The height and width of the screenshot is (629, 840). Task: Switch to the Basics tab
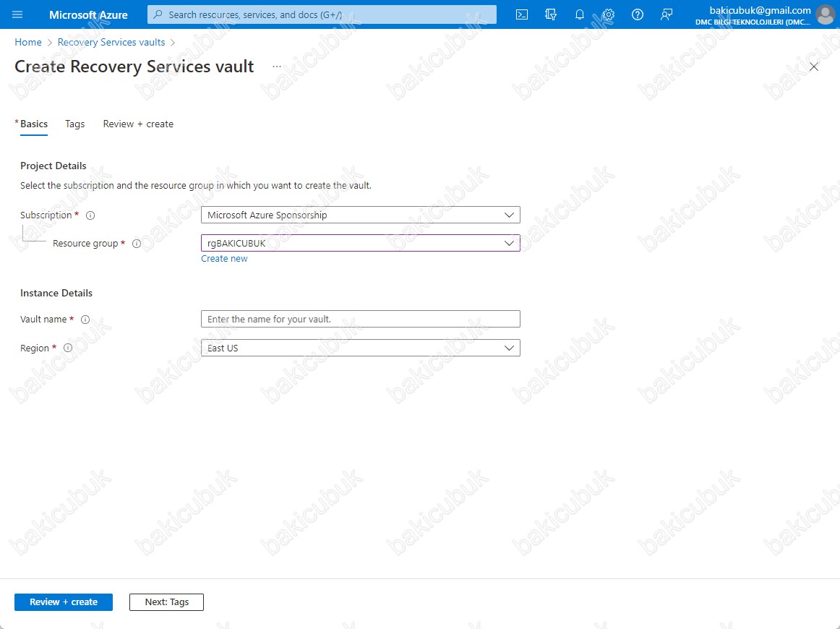point(34,124)
